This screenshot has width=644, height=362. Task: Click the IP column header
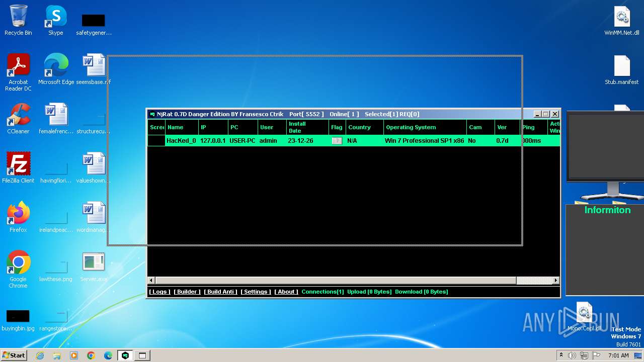[x=213, y=127]
